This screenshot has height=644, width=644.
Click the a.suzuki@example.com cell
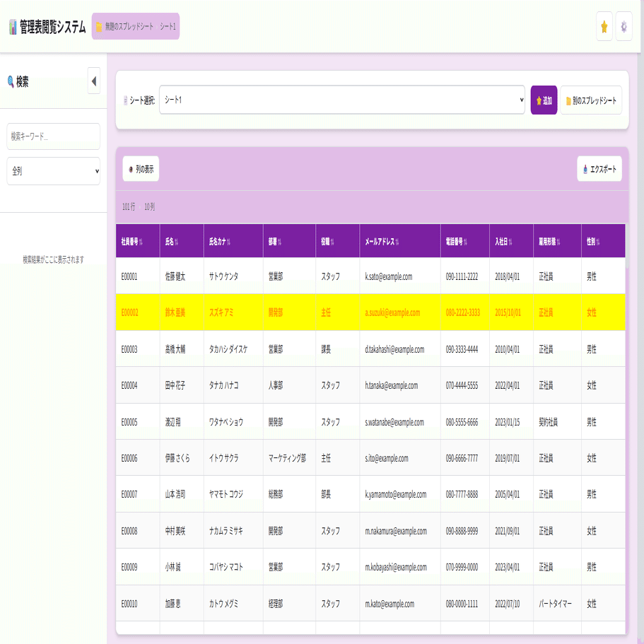point(399,312)
